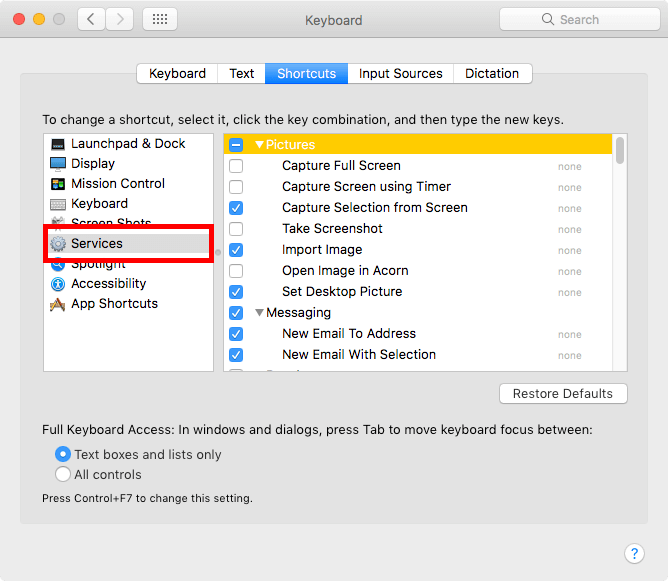This screenshot has width=668, height=581.
Task: Click the Restore Defaults button
Action: [x=563, y=394]
